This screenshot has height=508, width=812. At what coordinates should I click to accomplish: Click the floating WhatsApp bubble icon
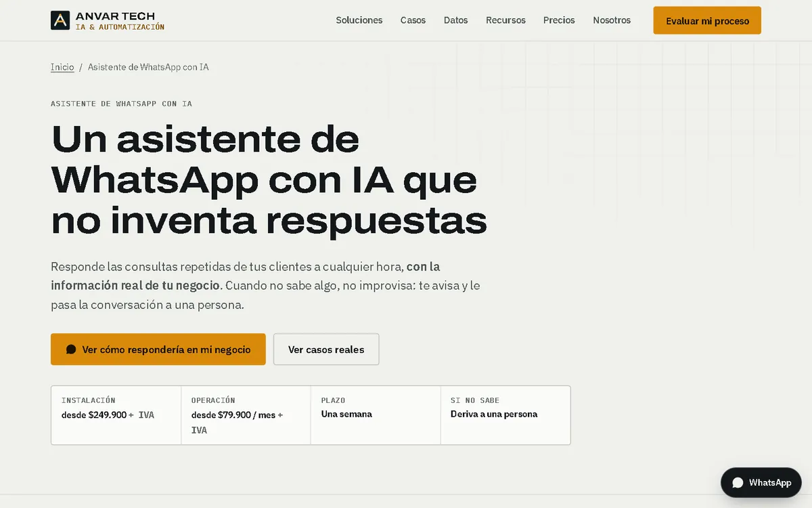coord(738,483)
